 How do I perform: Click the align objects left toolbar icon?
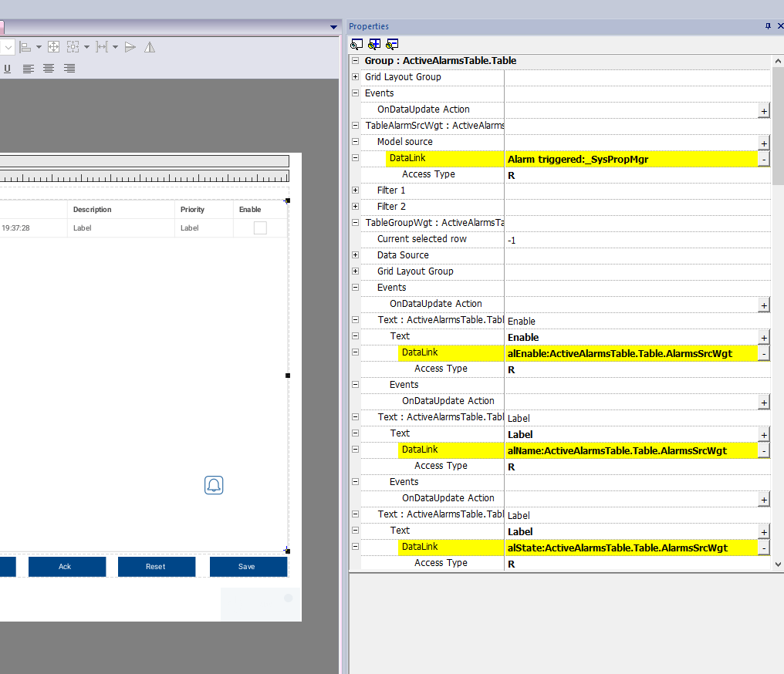pos(25,47)
